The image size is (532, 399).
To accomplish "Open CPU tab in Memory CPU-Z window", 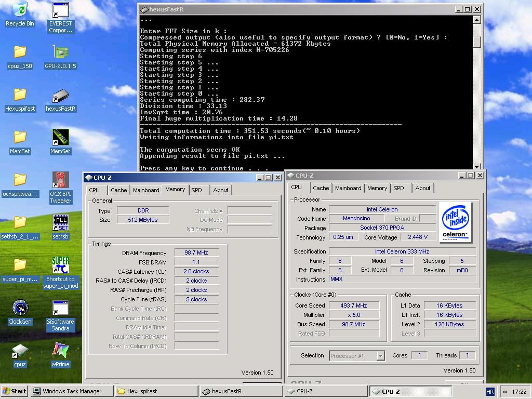I will [95, 190].
